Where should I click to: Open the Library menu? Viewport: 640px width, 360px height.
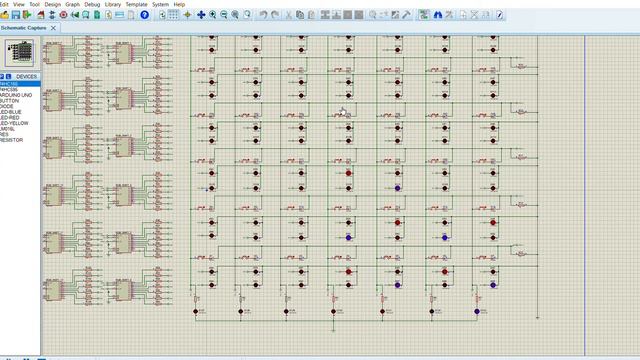[113, 4]
